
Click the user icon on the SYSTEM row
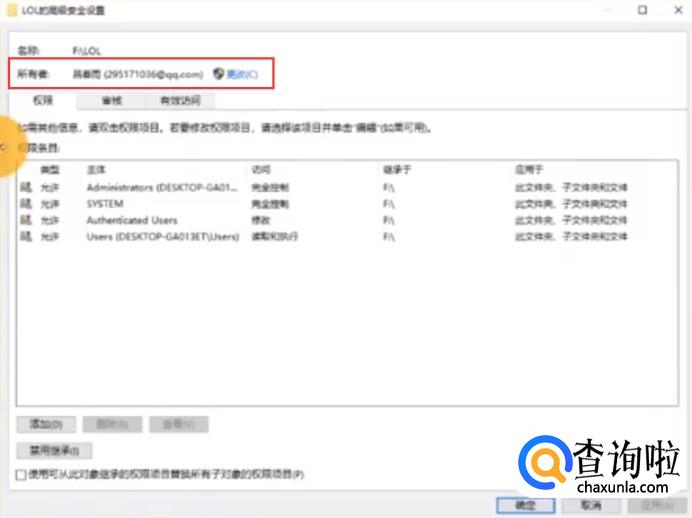(26, 203)
